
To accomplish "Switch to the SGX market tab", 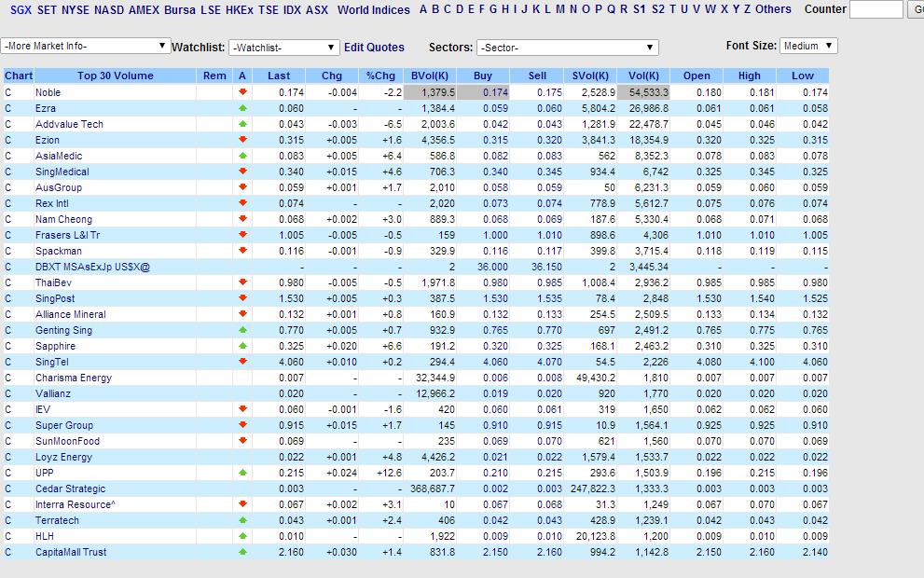I will click(x=21, y=10).
